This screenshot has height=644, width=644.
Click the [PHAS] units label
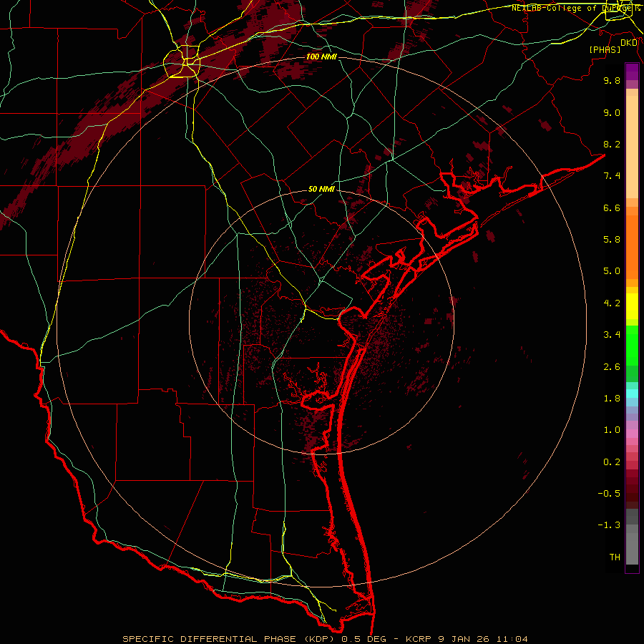pos(605,49)
